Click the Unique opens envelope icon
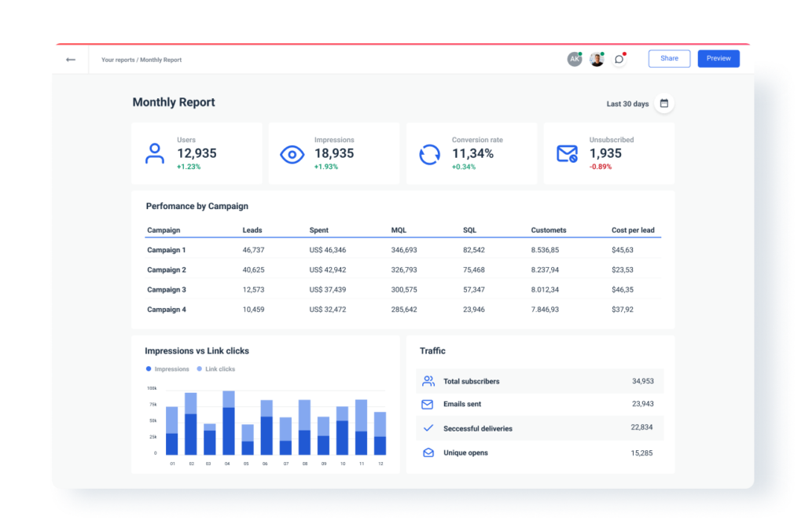805x532 pixels. (428, 453)
